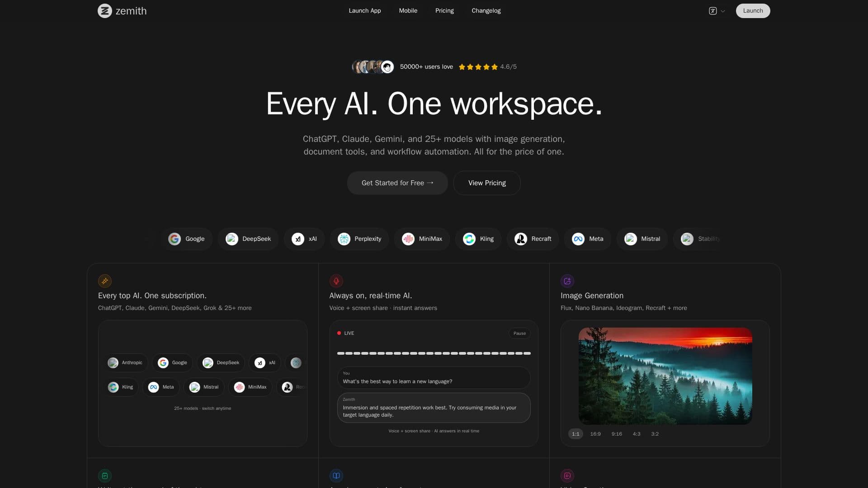Select the Perplexity chip in carousel
The height and width of the screenshot is (488, 868).
[x=359, y=239]
